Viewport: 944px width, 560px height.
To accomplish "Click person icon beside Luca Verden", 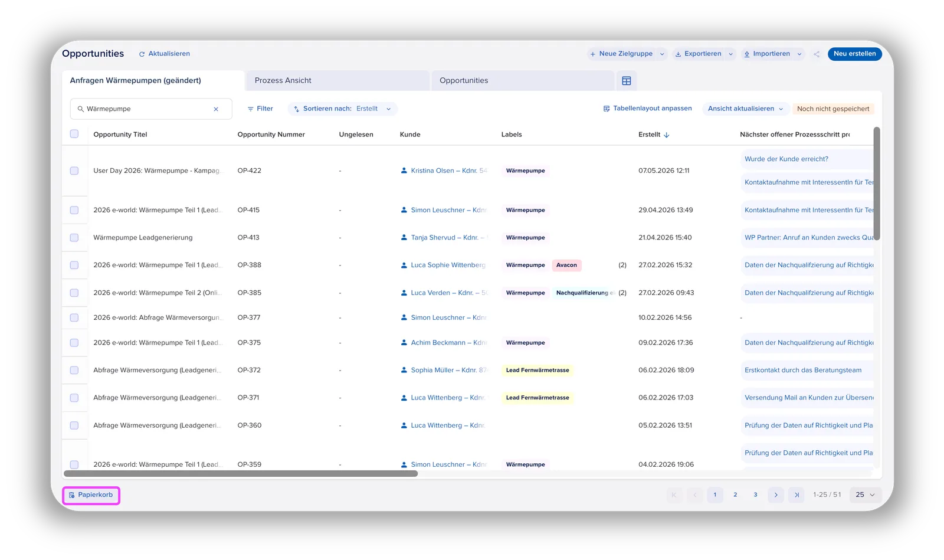I will coord(404,293).
